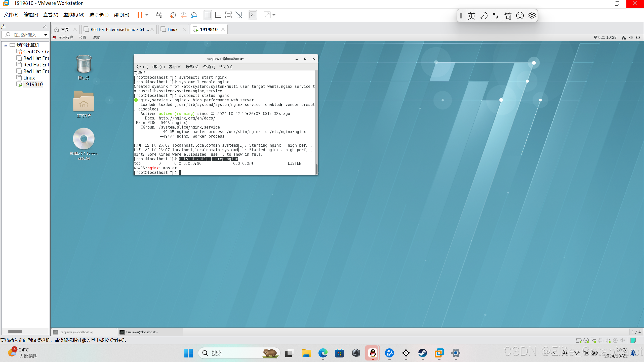
Task: Open the IME emoji panel
Action: point(520,16)
